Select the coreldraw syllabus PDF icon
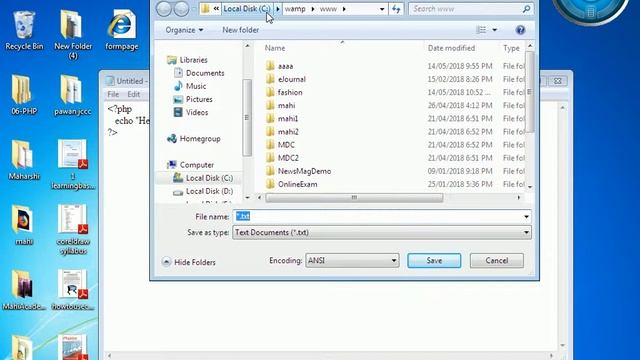 click(x=73, y=230)
